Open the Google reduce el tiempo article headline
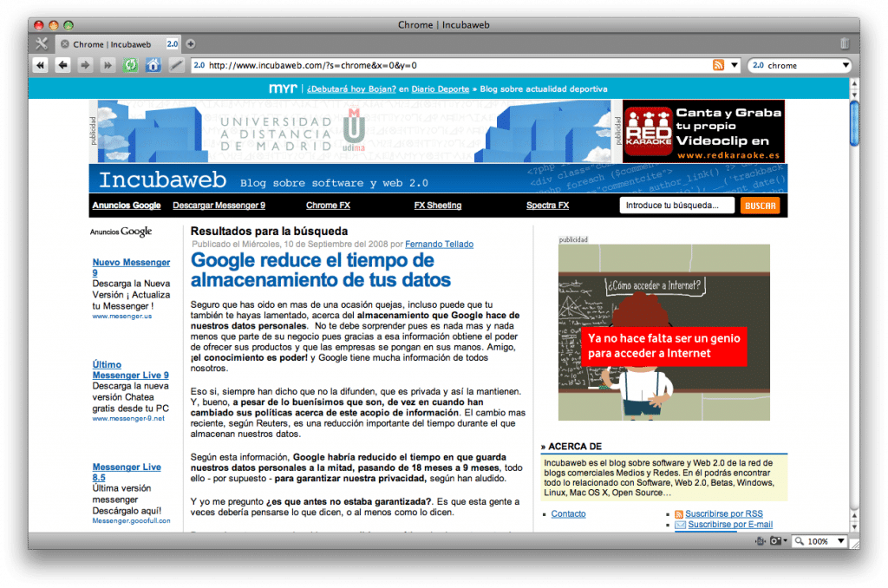 [x=321, y=270]
